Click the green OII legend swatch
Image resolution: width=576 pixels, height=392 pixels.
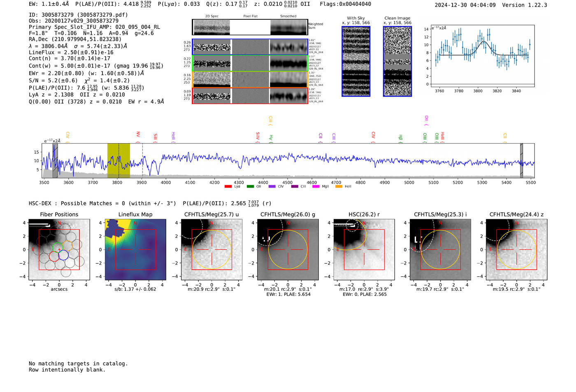coord(250,186)
